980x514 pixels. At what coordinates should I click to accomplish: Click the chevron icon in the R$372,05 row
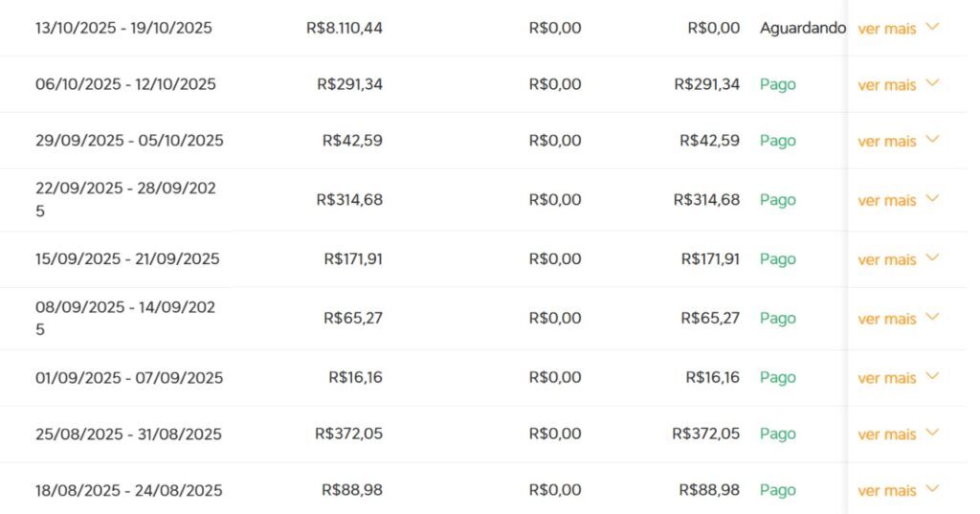(932, 434)
